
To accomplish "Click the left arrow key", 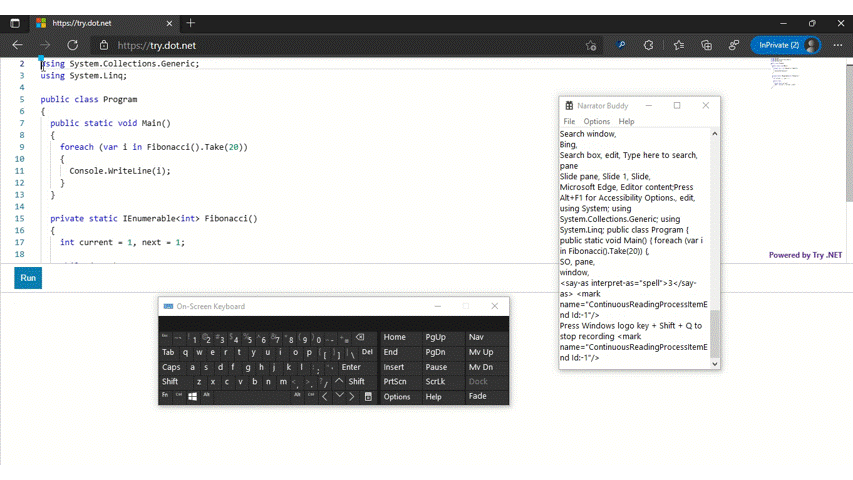I will tap(325, 397).
